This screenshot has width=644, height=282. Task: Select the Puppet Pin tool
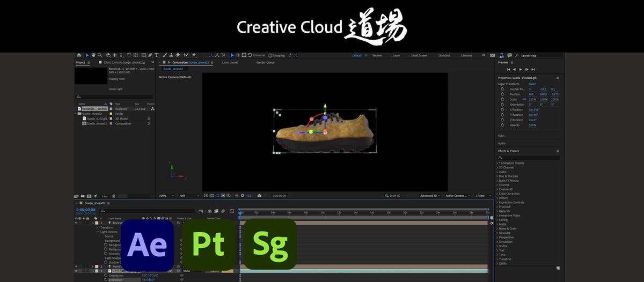(193, 55)
